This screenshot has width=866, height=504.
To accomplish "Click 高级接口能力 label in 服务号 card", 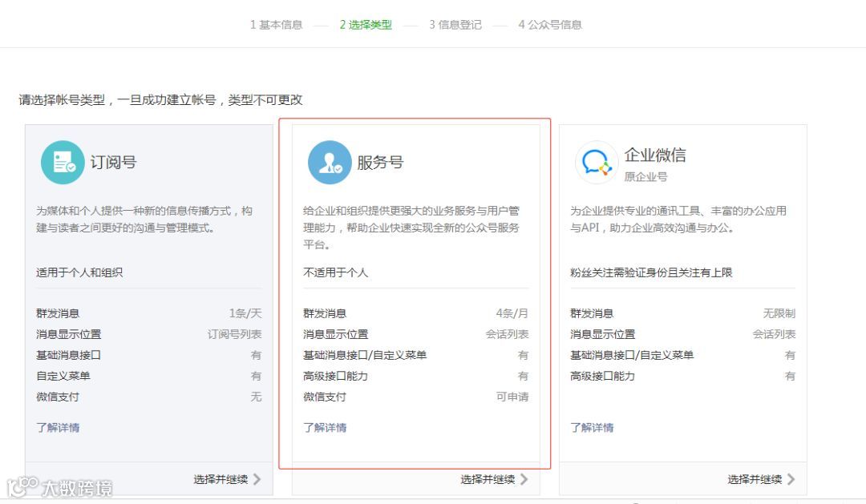I will tap(335, 376).
